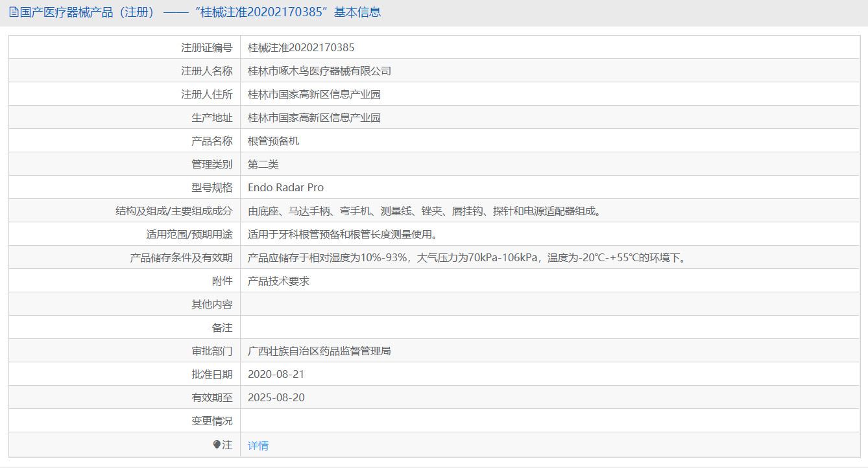Click the header title 国产医疗器械产品（注册）基本信息
Screen dimensions: 868x468
(200, 12)
